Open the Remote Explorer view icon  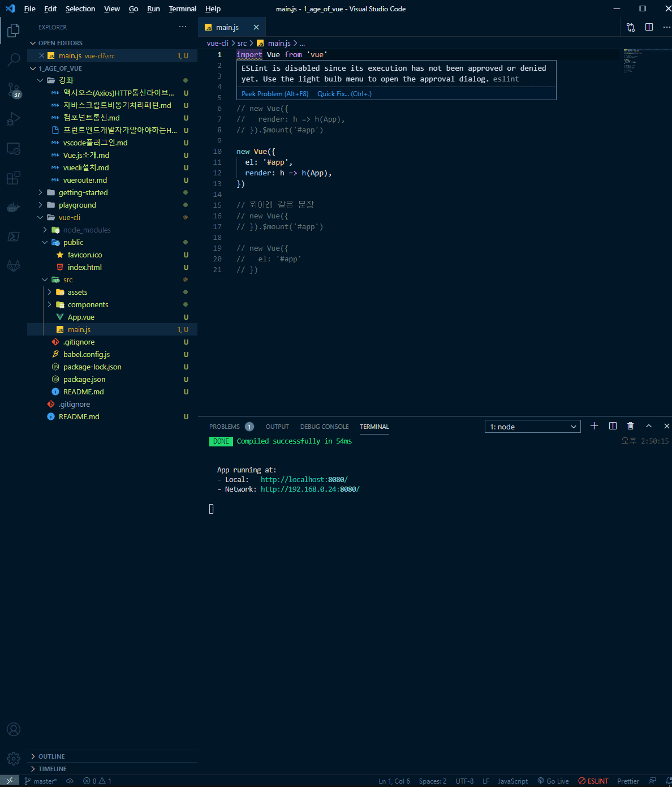(x=14, y=149)
